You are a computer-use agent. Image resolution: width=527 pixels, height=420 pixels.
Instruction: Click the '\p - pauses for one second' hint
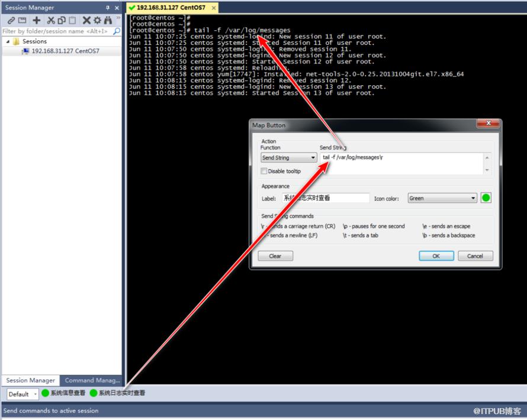pos(374,227)
